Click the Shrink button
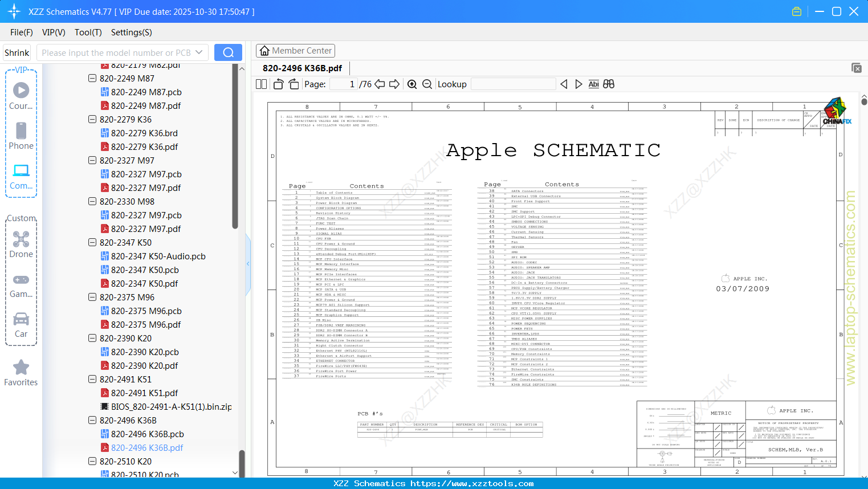Screen dimensions: 868x489 click(17, 52)
